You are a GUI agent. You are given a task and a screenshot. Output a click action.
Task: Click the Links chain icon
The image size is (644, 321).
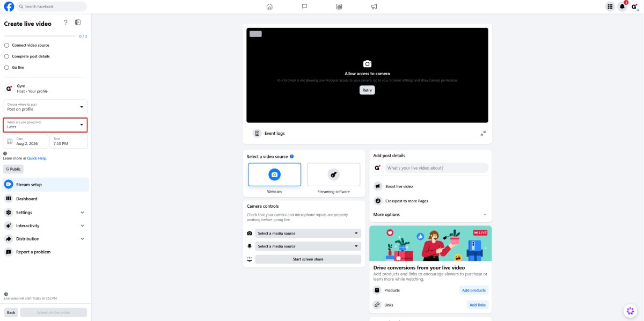377,305
